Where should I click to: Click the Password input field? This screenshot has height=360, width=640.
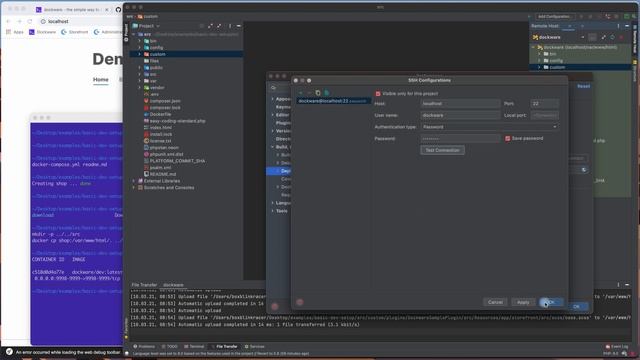coord(460,138)
